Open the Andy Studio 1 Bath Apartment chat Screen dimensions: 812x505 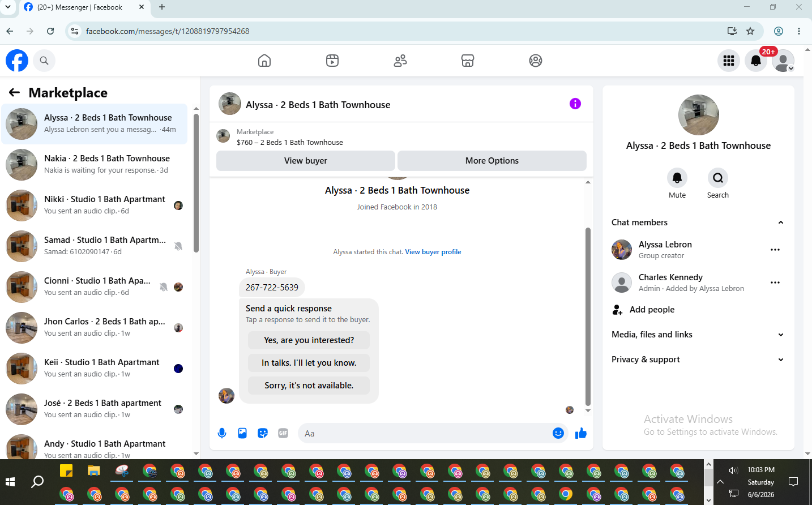95,445
